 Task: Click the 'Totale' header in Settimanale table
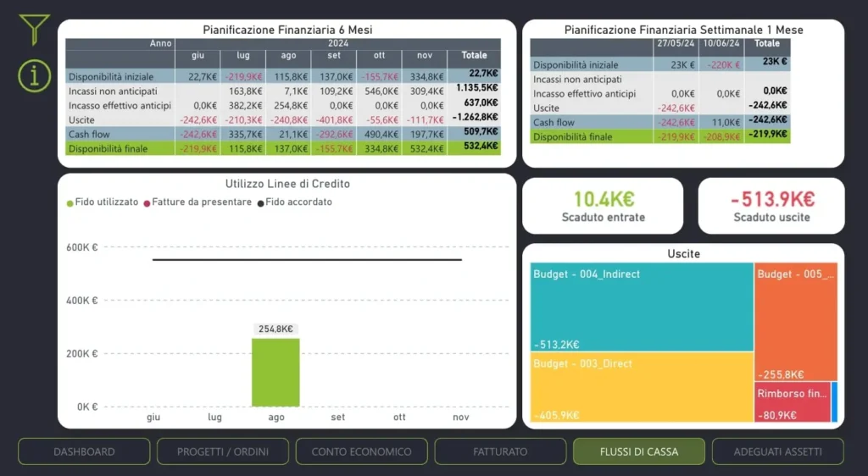pyautogui.click(x=766, y=43)
